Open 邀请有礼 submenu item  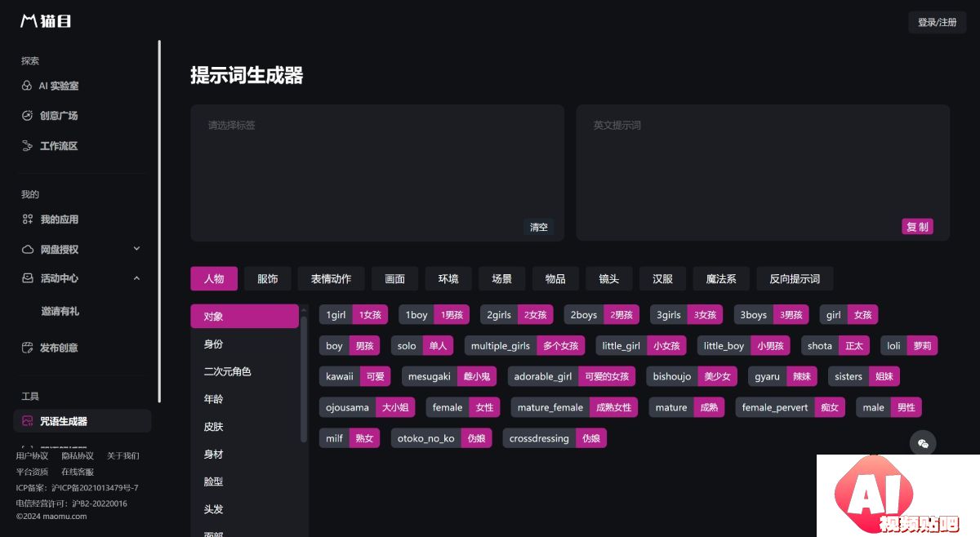point(60,311)
